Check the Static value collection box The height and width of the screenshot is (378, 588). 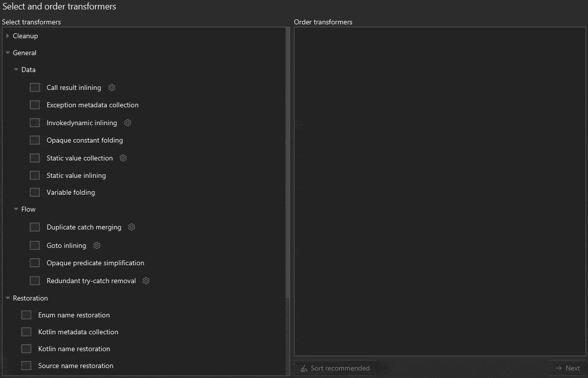click(35, 158)
